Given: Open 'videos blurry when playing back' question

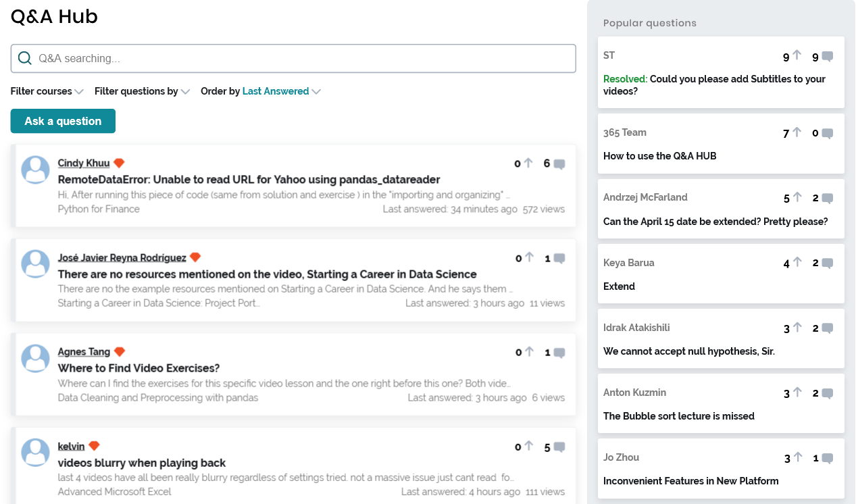Looking at the screenshot, I should click(142, 463).
